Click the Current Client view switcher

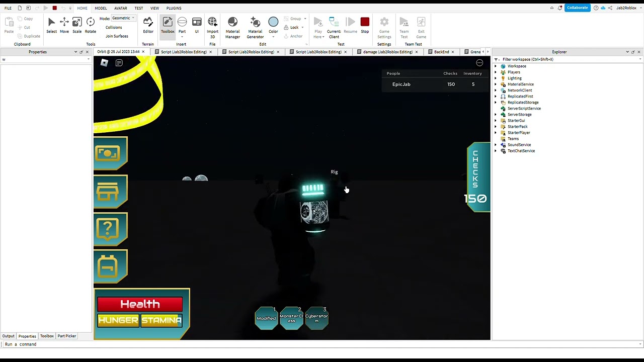click(334, 27)
